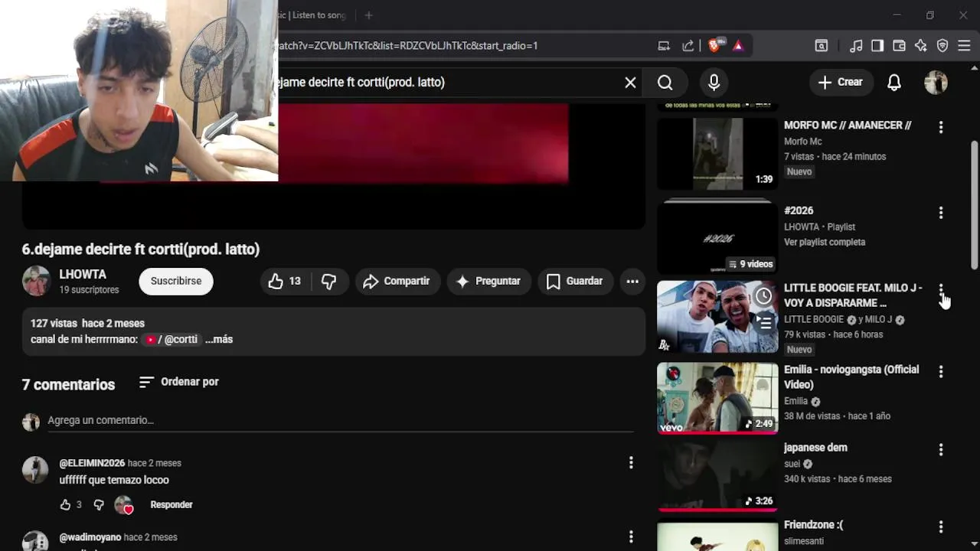This screenshot has width=980, height=551.
Task: Open options for Emilia noviogangsta video
Action: [x=941, y=372]
